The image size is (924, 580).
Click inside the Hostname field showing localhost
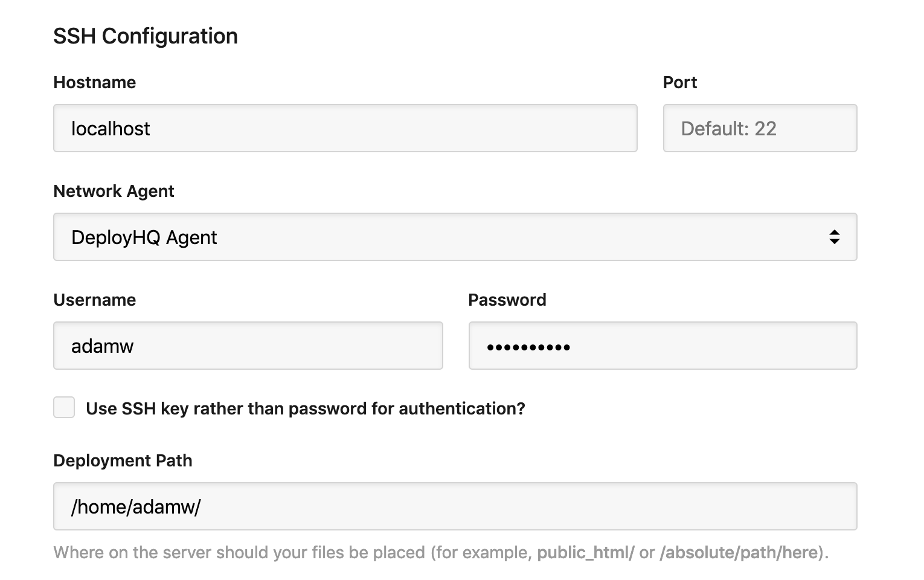point(344,128)
